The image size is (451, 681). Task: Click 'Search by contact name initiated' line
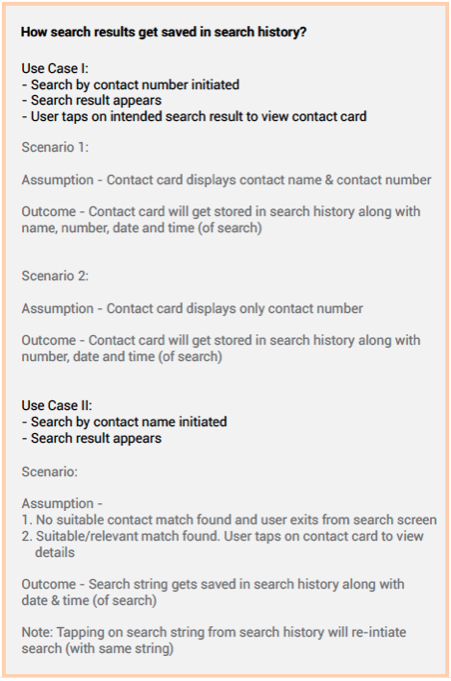point(124,422)
